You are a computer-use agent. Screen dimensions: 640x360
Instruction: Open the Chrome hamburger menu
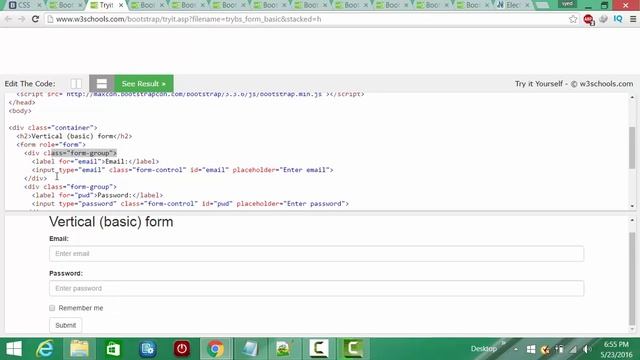tap(633, 19)
